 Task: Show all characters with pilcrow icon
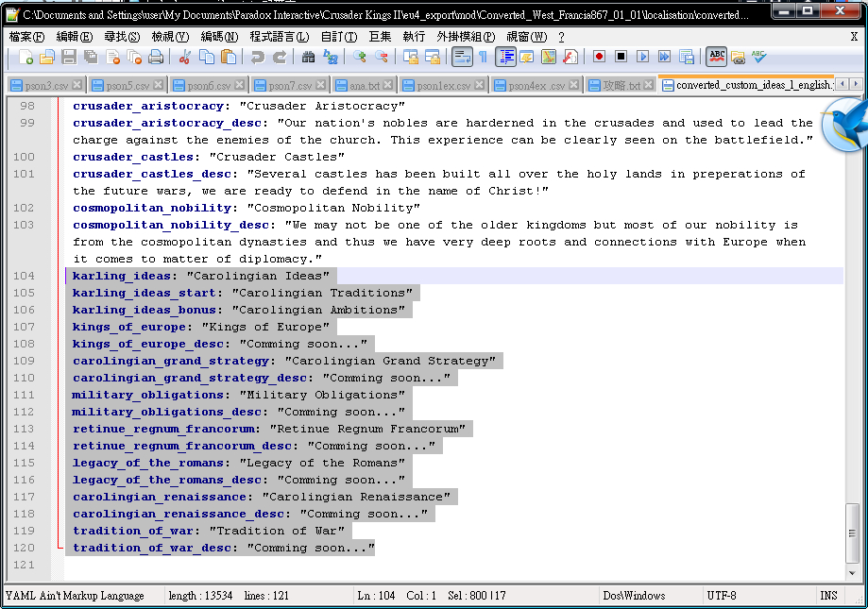click(483, 57)
